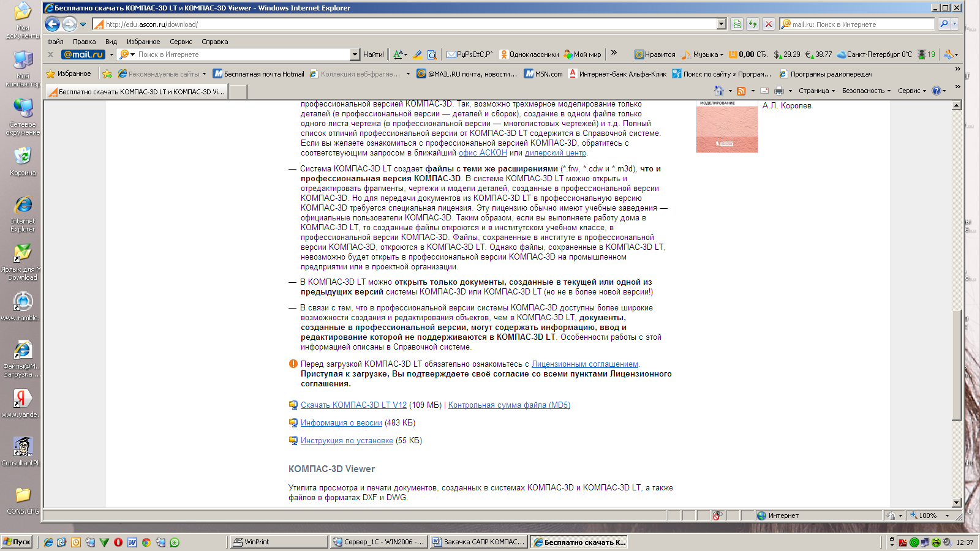Go back with the Back arrow button
980x551 pixels.
(x=53, y=24)
